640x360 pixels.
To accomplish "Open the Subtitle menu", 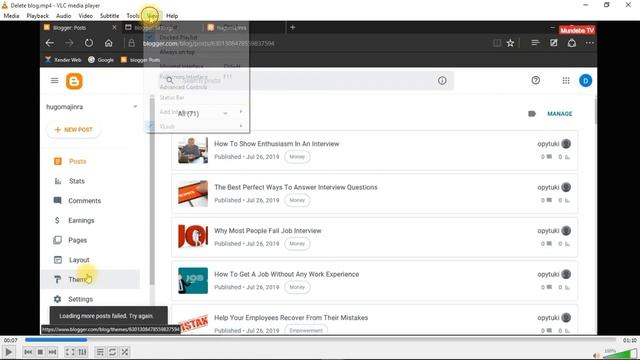I will click(x=109, y=16).
